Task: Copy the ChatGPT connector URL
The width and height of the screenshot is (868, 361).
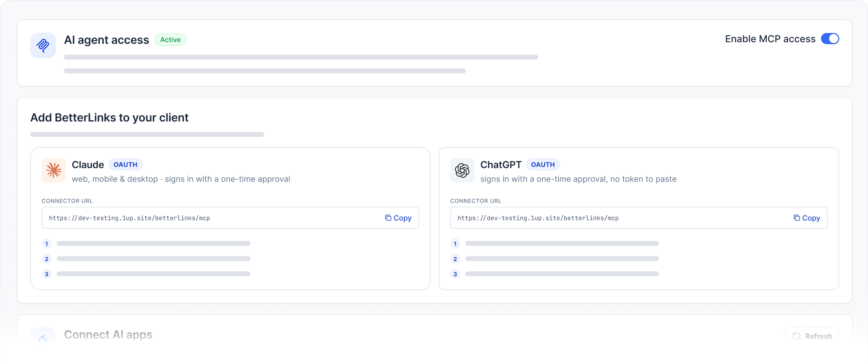Action: (807, 218)
